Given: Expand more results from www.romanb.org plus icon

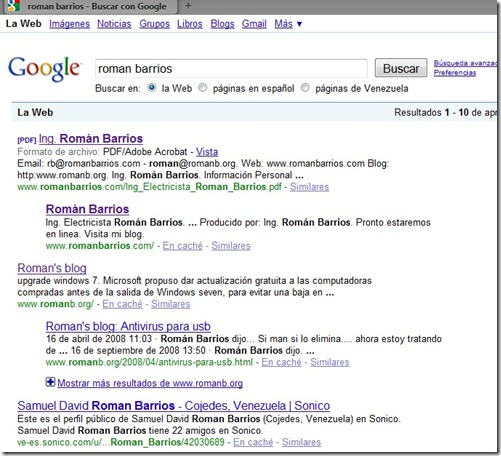Looking at the screenshot, I should 50,382.
